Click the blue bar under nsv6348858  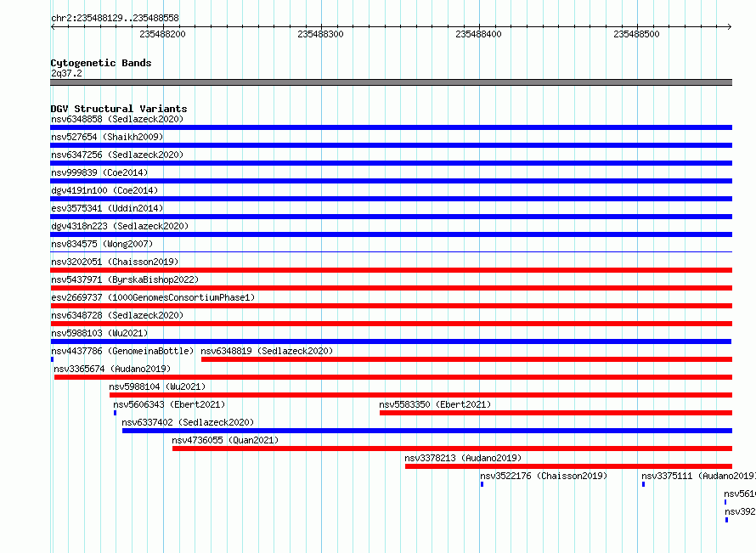point(391,127)
